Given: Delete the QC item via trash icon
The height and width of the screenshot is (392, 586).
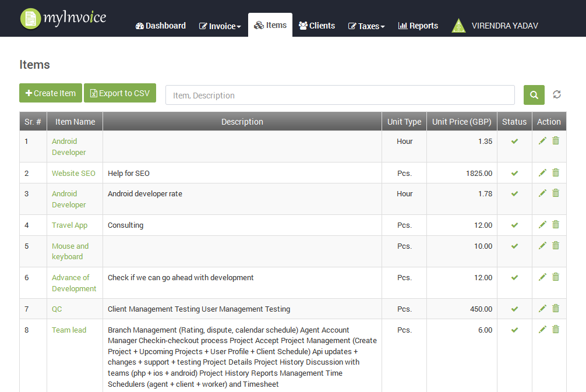Looking at the screenshot, I should 556,308.
